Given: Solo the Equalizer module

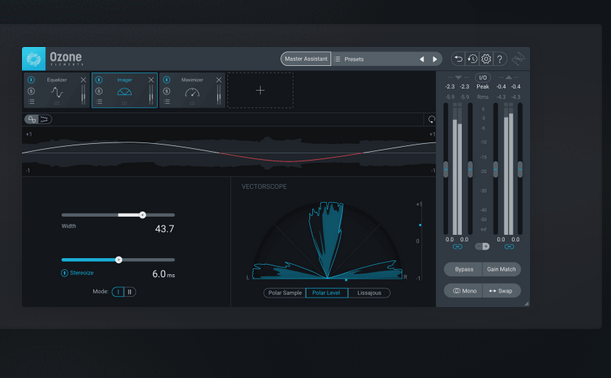Looking at the screenshot, I should tap(31, 91).
